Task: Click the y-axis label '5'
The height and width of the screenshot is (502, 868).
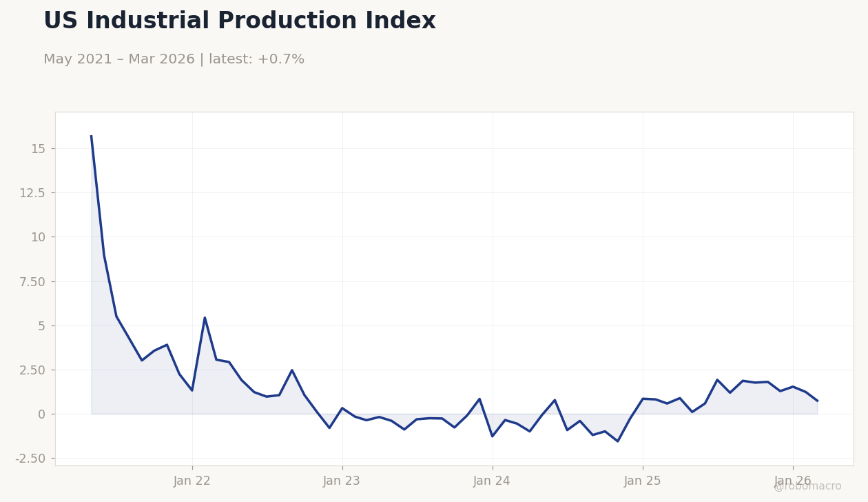Action: pyautogui.click(x=41, y=325)
